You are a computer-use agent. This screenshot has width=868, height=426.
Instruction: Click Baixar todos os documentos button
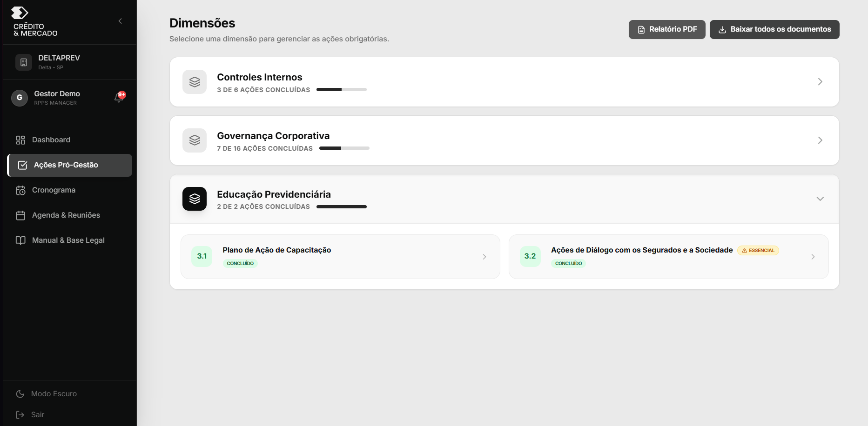774,29
